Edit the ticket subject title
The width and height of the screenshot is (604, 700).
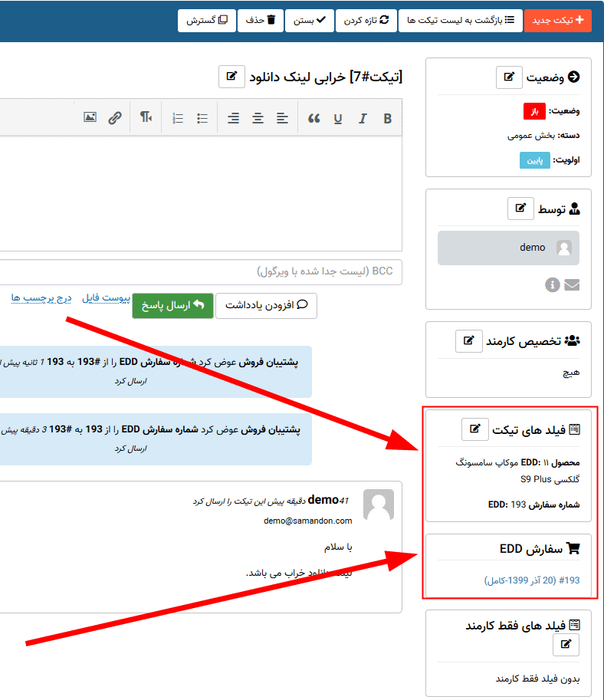pos(231,77)
